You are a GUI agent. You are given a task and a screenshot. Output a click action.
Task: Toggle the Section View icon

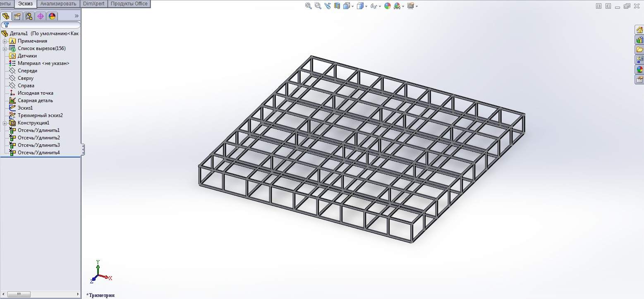click(337, 6)
